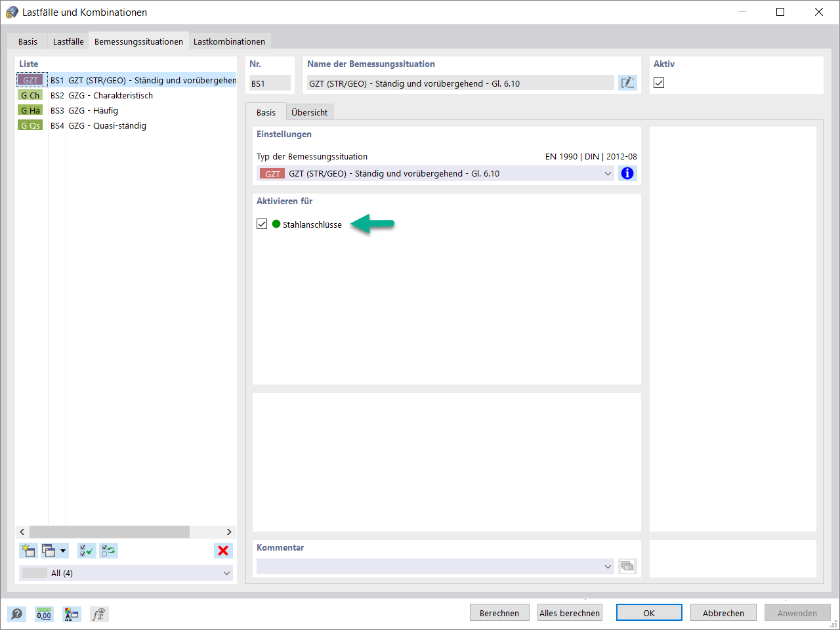Click the select-all checkmarks icon
The image size is (840, 630).
pos(87,551)
